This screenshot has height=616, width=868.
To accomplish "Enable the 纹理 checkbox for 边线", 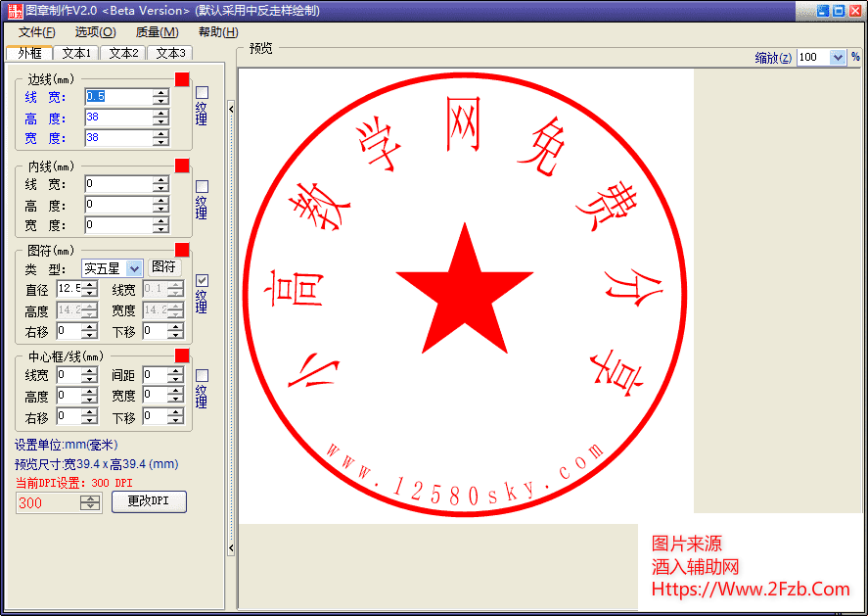I will 203,93.
